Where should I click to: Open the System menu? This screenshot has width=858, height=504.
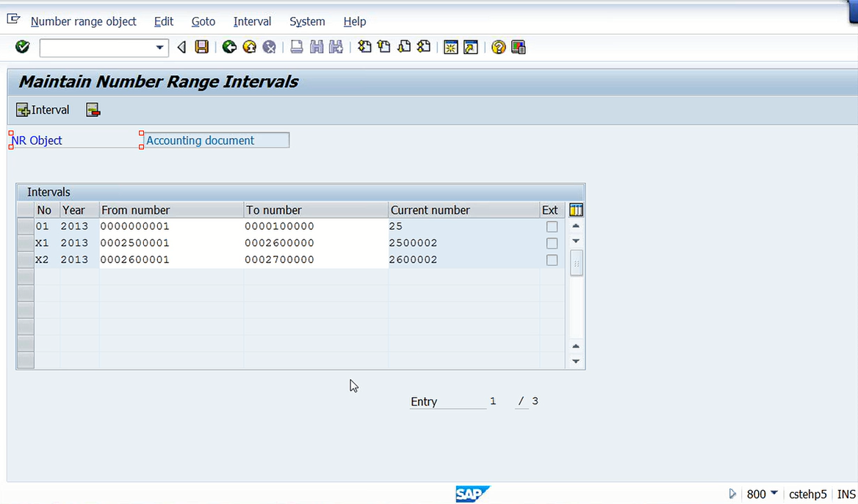(307, 21)
